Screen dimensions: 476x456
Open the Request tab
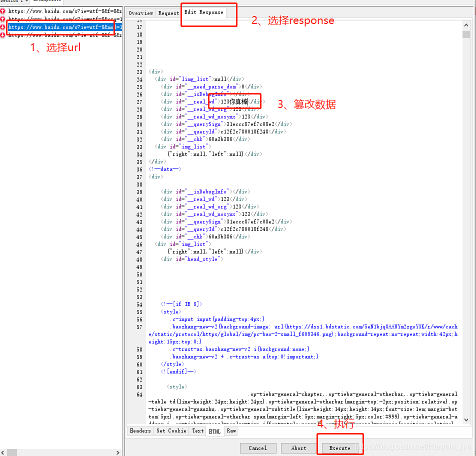pos(168,13)
